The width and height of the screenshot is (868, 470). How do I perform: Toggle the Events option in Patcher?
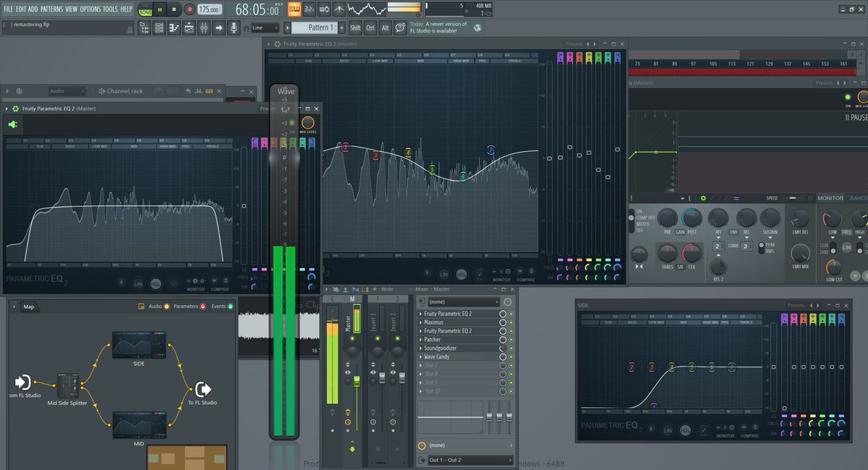pyautogui.click(x=223, y=306)
